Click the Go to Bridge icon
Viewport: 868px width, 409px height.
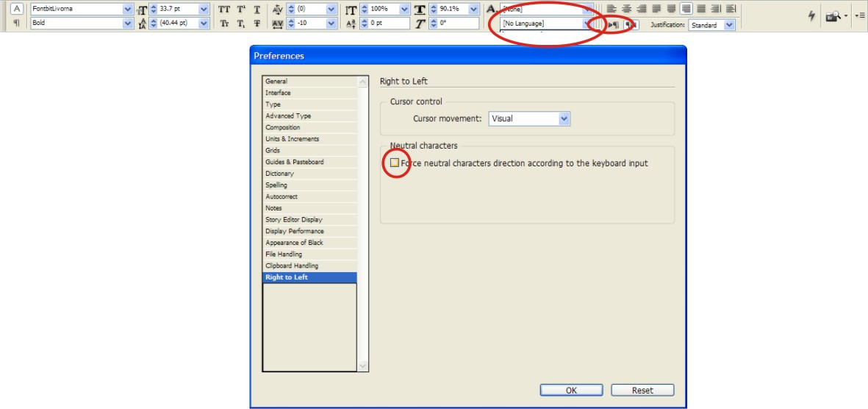[832, 17]
